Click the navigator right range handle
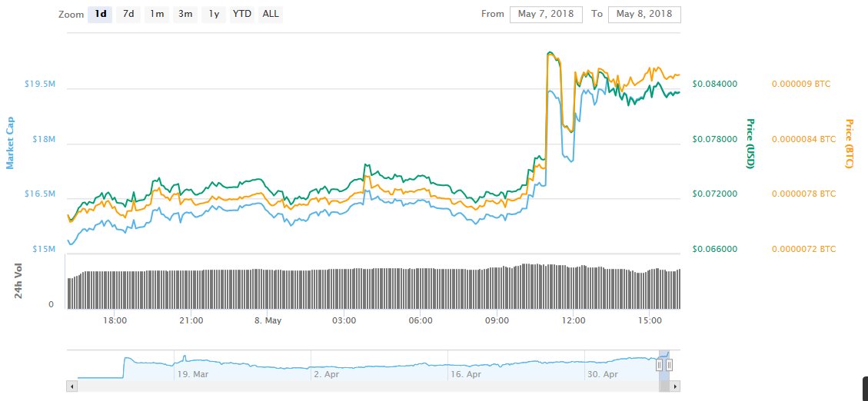Screen dimensions: 868x401 (670, 365)
